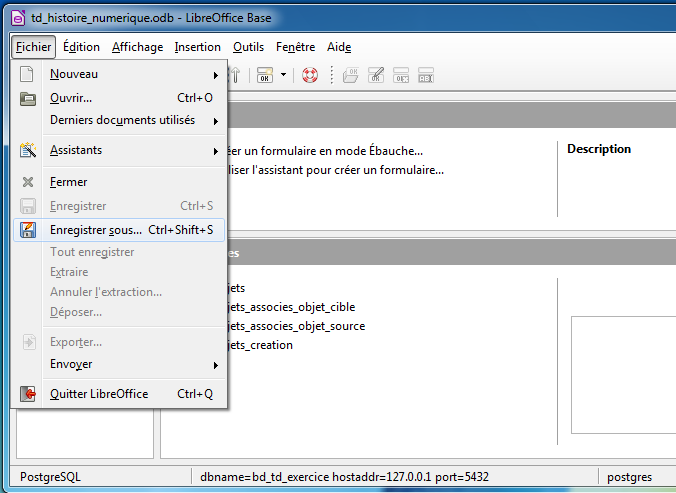
Task: Click the Enregistrer floppy disk icon
Action: (x=28, y=206)
